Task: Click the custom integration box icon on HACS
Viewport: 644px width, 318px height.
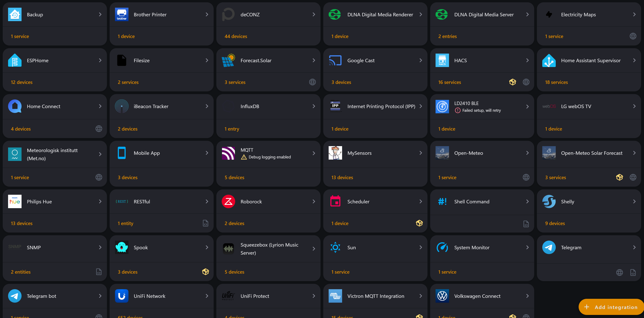Action: click(512, 82)
